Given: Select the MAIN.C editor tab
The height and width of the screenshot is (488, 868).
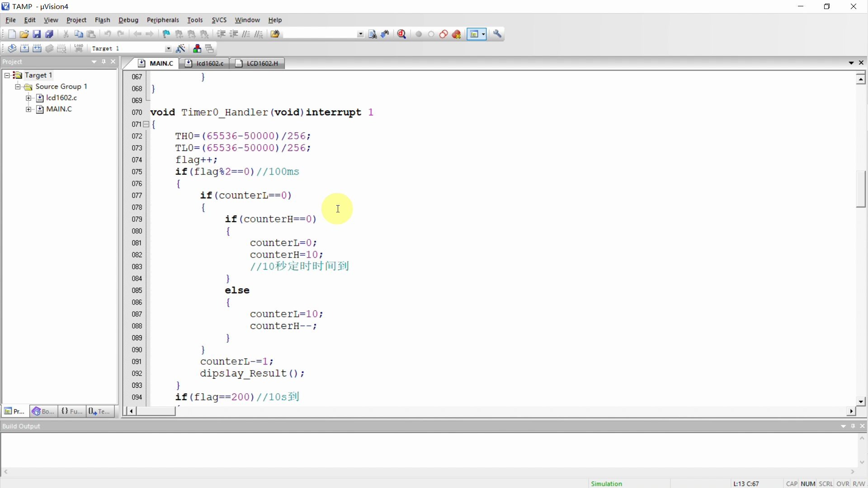Looking at the screenshot, I should (156, 64).
